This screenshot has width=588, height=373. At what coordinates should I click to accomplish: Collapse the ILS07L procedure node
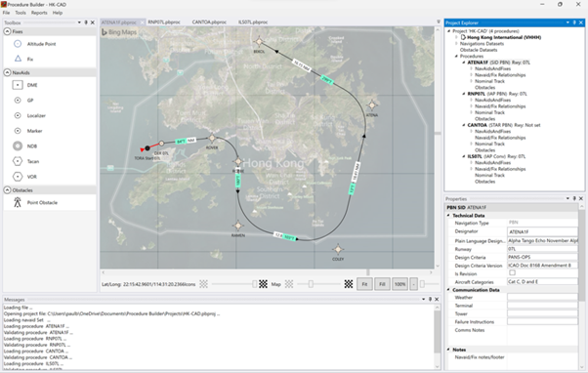[x=464, y=156]
